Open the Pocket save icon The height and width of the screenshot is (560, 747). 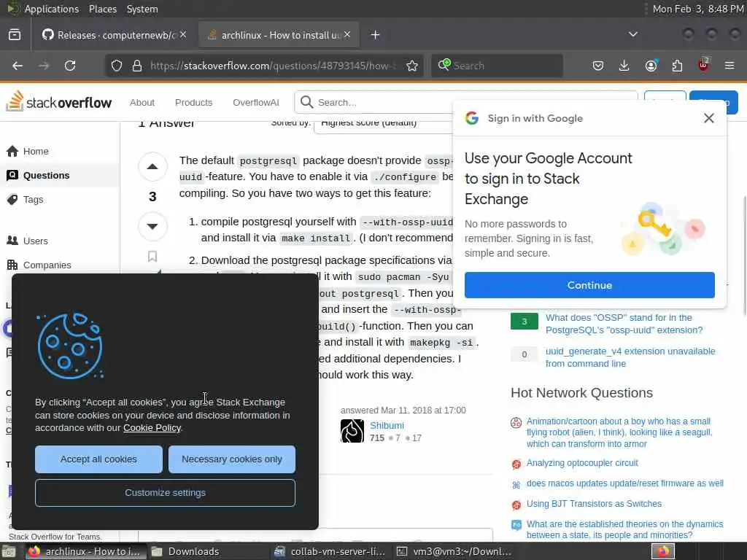[598, 66]
